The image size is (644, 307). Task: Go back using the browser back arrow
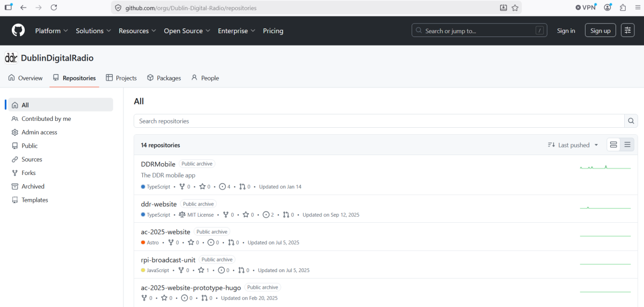point(23,8)
